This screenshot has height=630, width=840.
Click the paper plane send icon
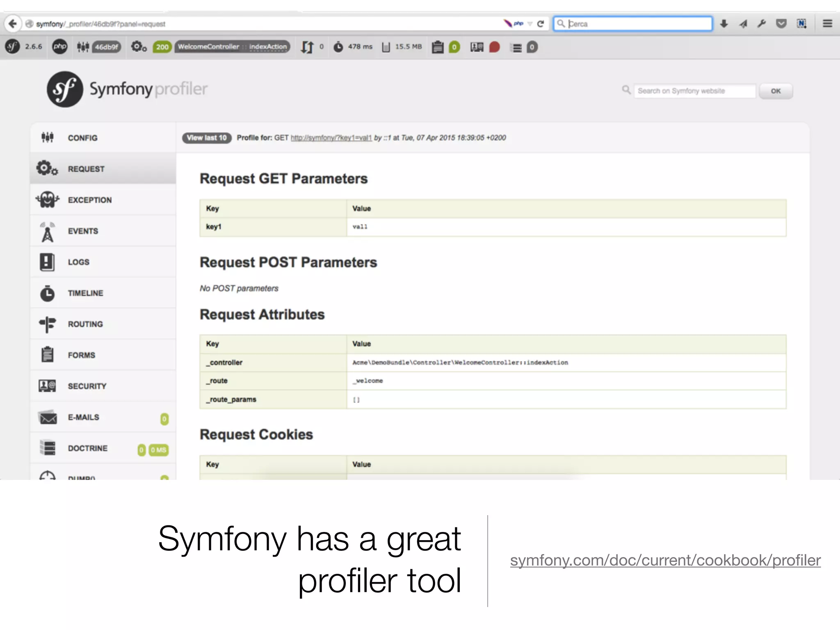coord(743,24)
